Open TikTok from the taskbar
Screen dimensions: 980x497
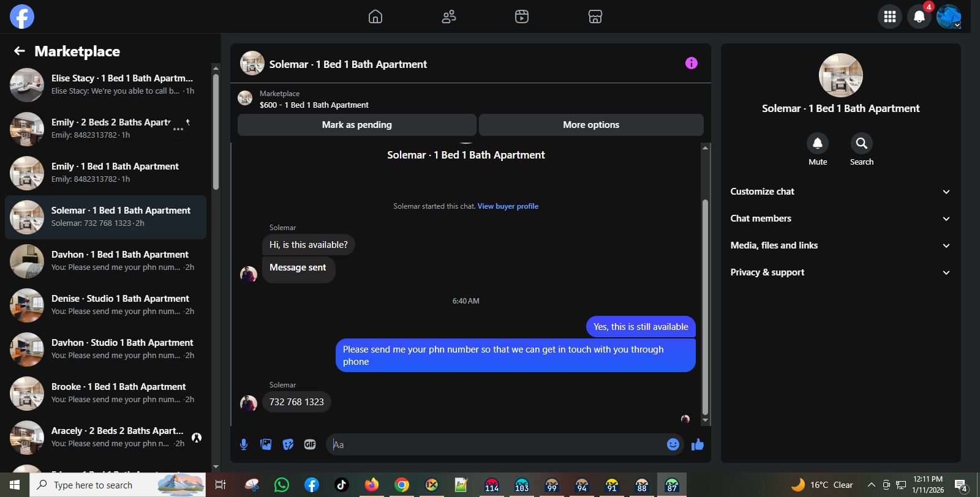(x=342, y=485)
